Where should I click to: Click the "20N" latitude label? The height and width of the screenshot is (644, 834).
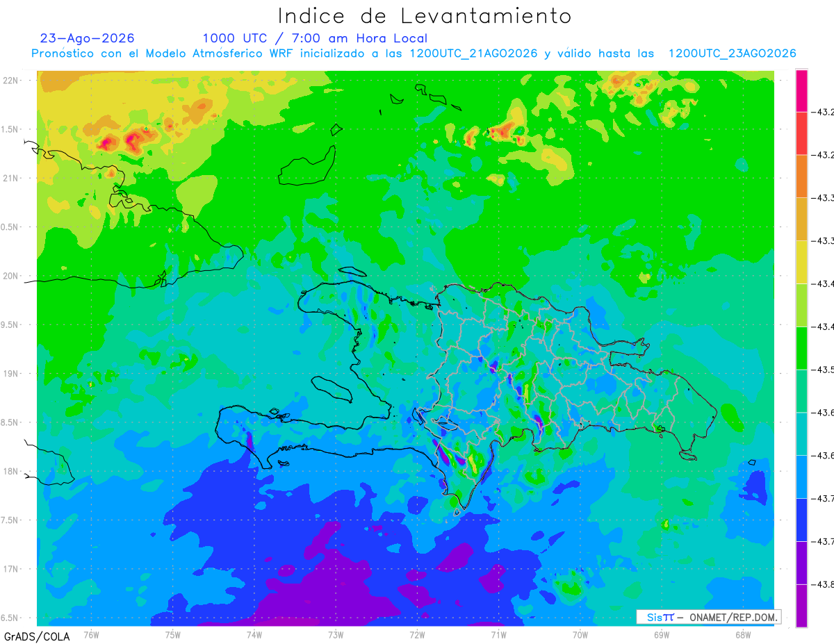10,276
